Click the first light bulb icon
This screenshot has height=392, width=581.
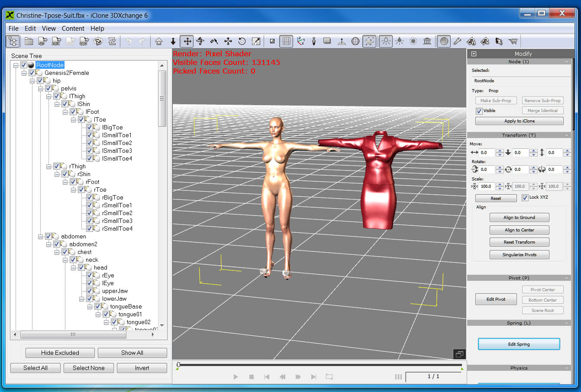tap(386, 42)
